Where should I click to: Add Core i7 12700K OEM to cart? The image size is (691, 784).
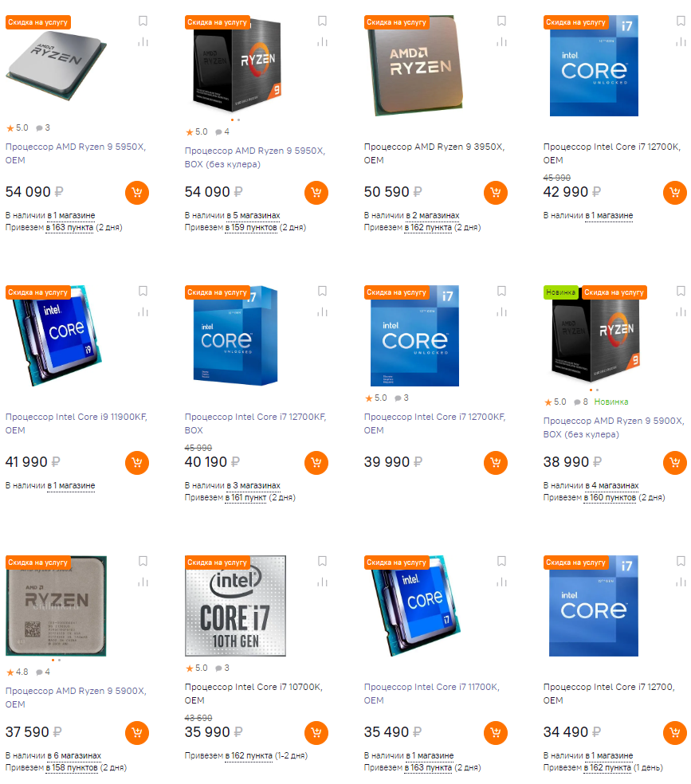click(x=675, y=193)
